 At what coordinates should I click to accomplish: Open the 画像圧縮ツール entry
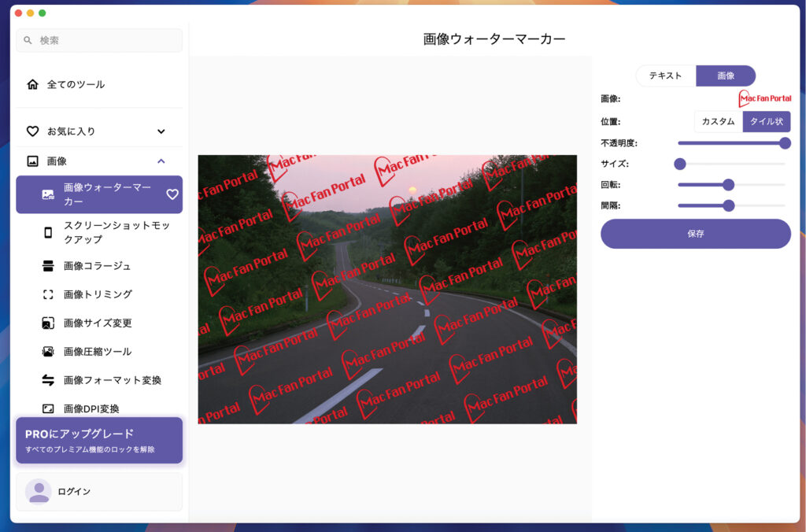pyautogui.click(x=99, y=352)
